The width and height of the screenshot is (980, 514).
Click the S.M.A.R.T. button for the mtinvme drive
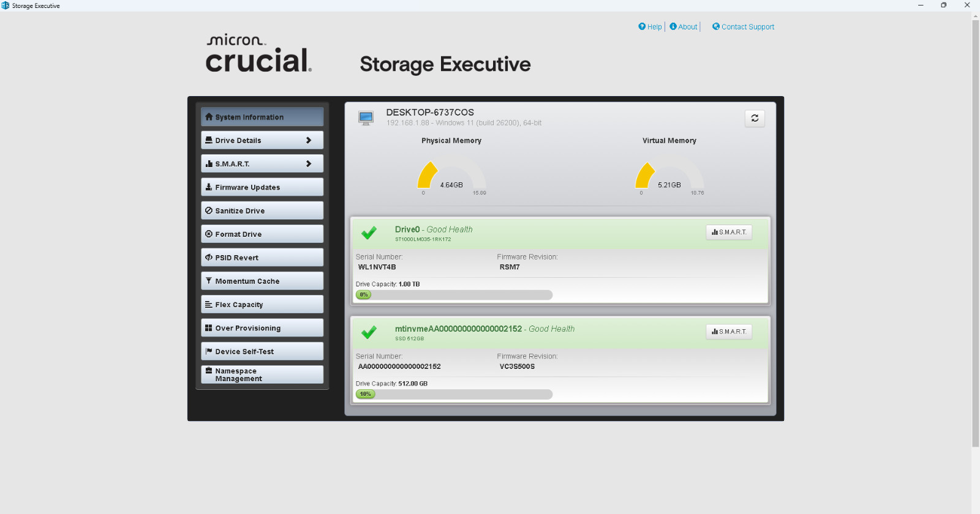coord(729,332)
